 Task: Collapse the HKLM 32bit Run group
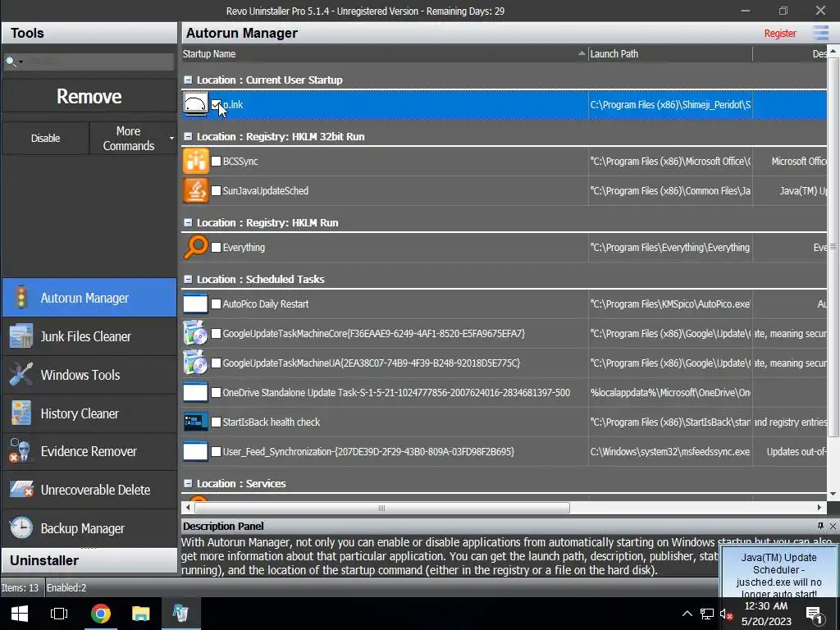click(x=188, y=137)
